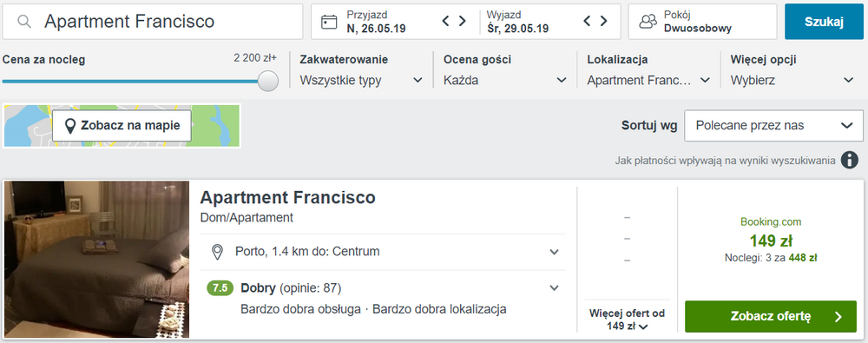Expand the Dobry rating details chevron

pos(554,288)
